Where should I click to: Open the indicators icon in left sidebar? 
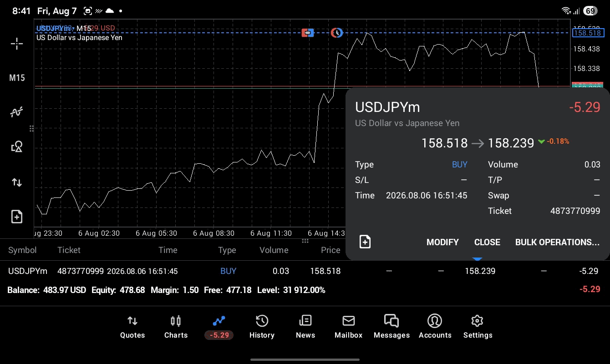tap(17, 112)
